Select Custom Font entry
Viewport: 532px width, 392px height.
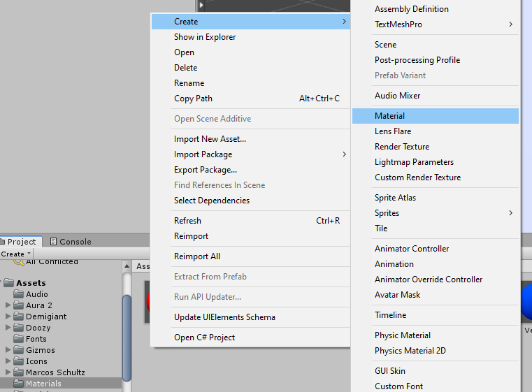[436, 386]
